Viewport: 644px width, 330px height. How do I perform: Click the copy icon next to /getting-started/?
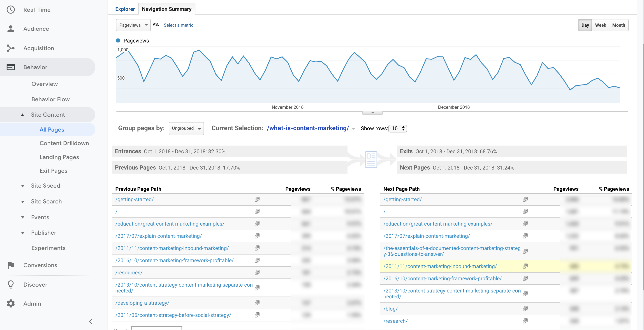pos(256,199)
